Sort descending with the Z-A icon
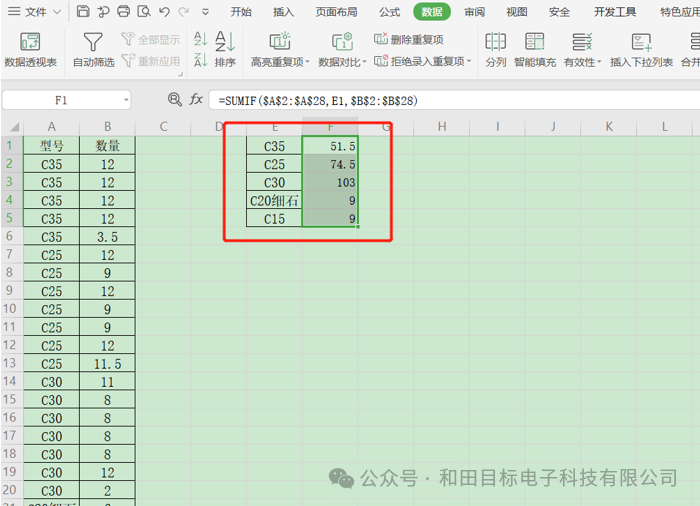Screen dimensions: 700x506 pos(200,60)
